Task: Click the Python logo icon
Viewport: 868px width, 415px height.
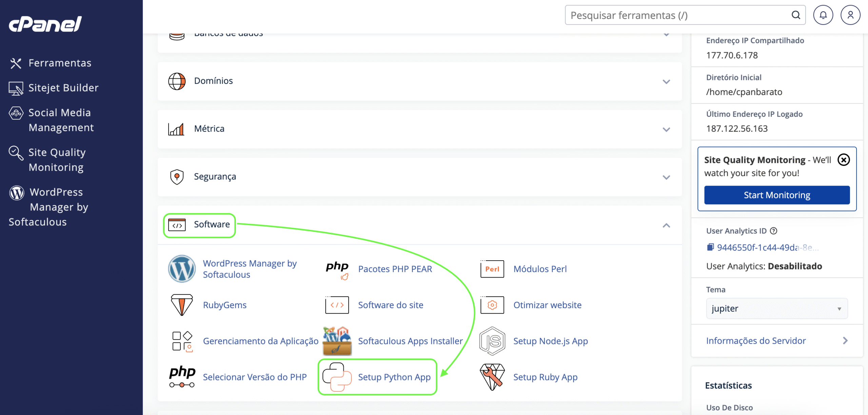Action: point(337,377)
